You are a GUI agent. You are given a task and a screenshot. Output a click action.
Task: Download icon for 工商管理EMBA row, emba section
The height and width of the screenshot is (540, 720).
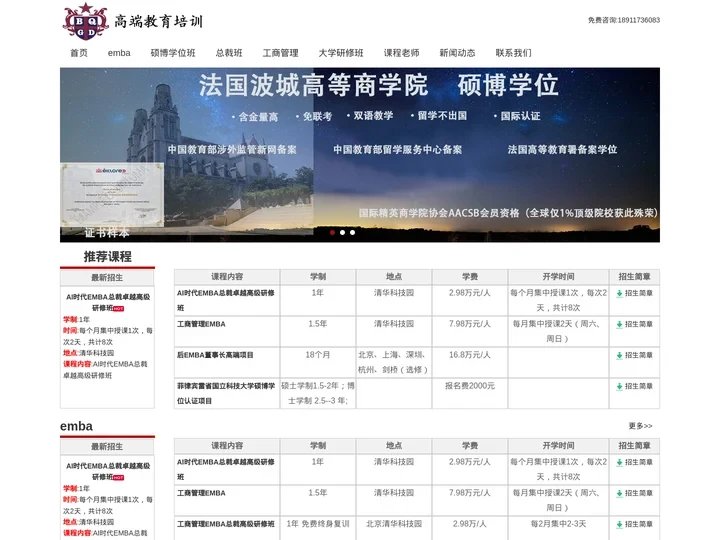(619, 494)
